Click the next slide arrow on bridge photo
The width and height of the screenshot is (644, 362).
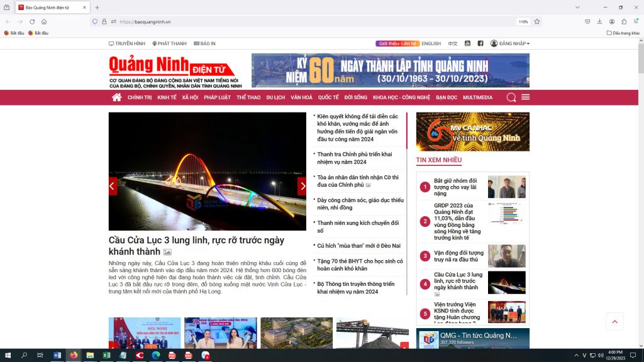pyautogui.click(x=302, y=186)
